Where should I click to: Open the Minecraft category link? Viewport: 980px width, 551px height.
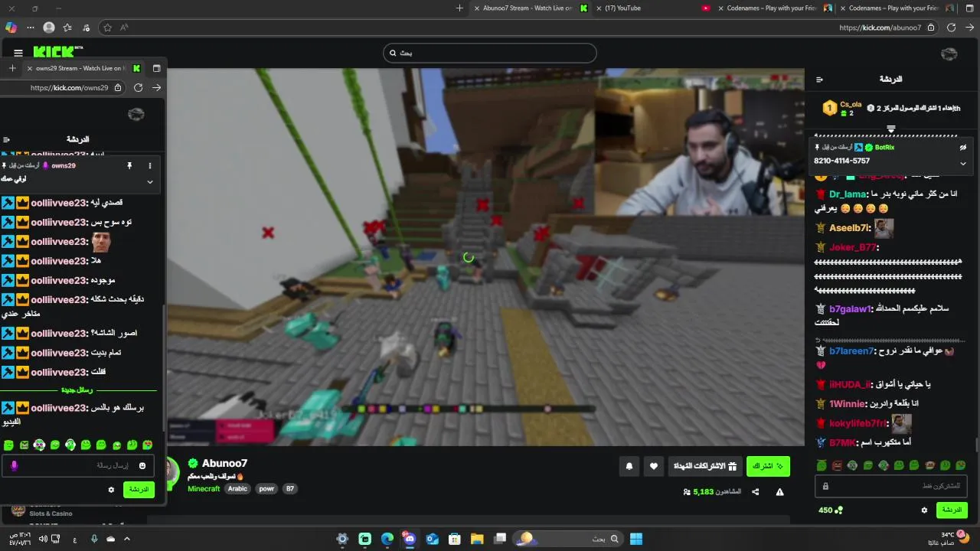204,488
